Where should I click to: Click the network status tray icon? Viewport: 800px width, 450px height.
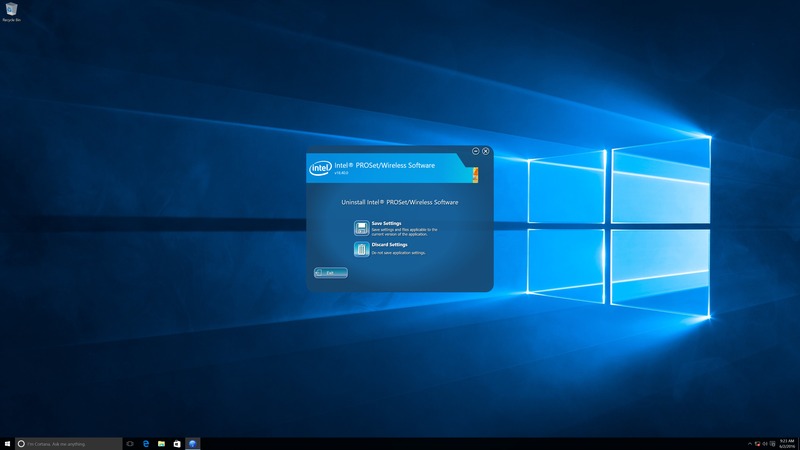tap(757, 443)
